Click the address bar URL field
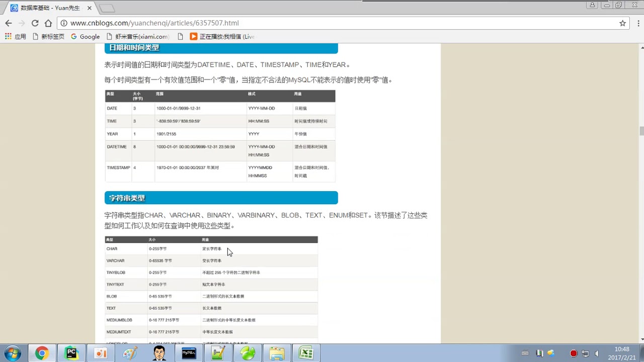Viewport: 644px width, 362px height. coord(342,23)
